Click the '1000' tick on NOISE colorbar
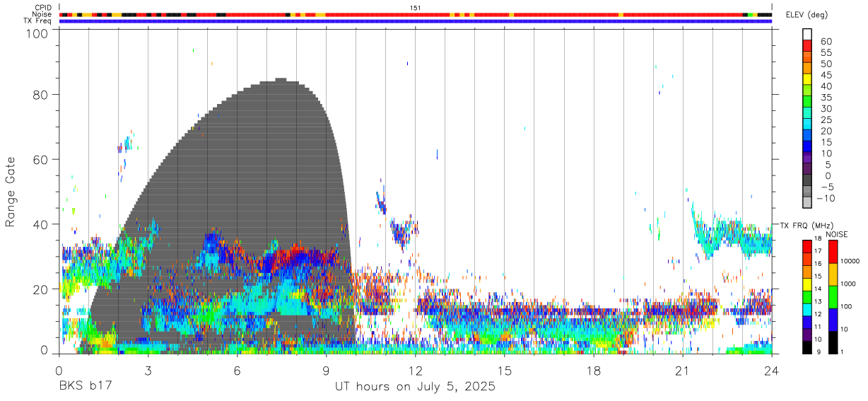This screenshot has width=868, height=401. [850, 284]
